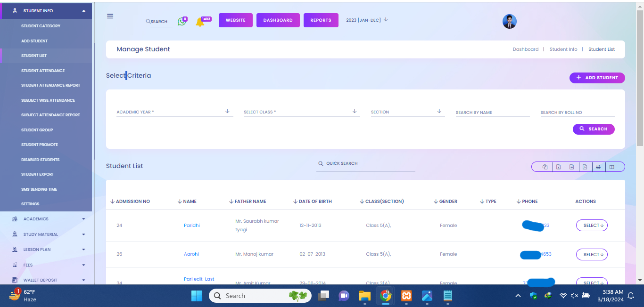Click the Quick Search input field

click(x=368, y=163)
